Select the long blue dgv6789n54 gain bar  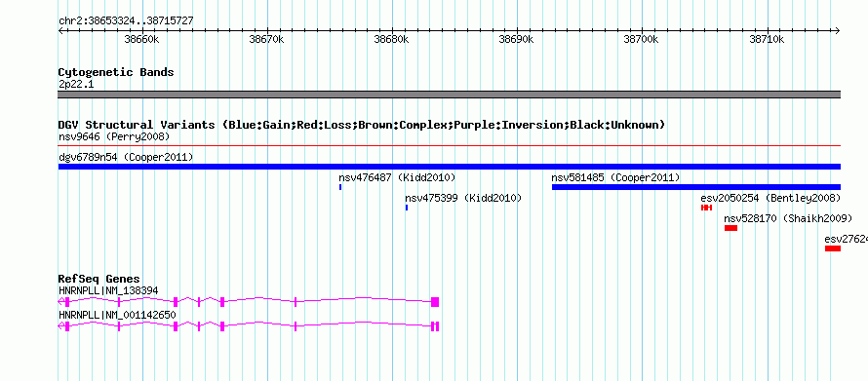coord(449,167)
